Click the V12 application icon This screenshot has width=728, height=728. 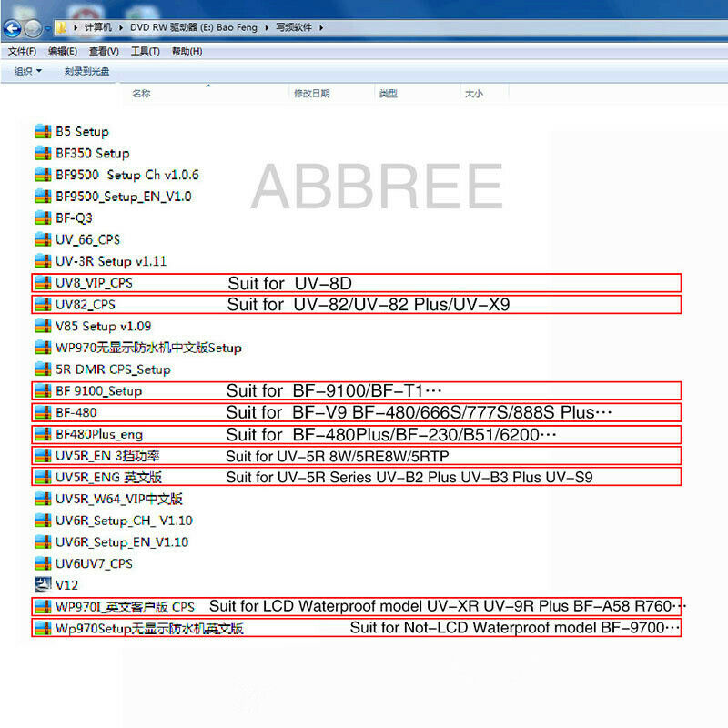43,585
